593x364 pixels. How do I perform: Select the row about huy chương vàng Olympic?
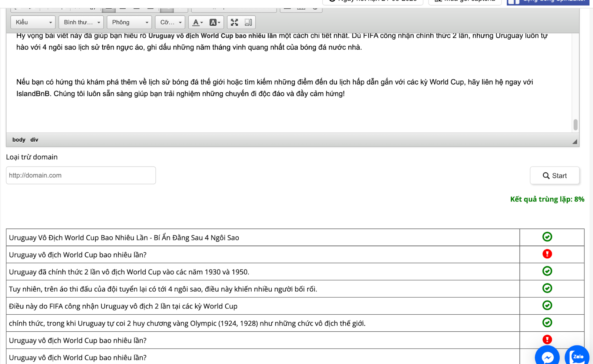(263, 323)
